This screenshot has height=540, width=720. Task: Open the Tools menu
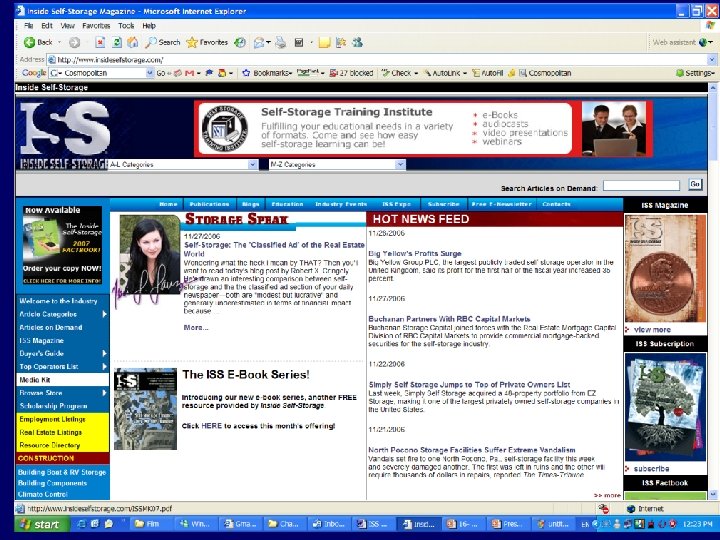(126, 26)
